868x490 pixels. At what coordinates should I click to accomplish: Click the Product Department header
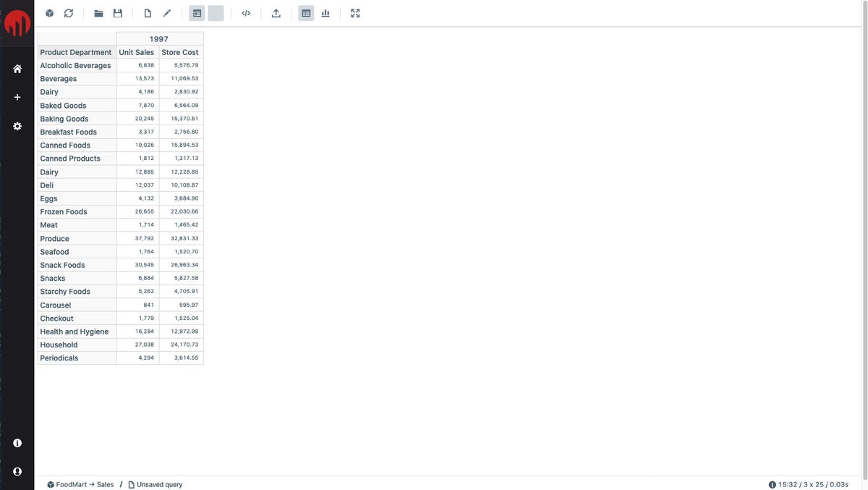(77, 52)
